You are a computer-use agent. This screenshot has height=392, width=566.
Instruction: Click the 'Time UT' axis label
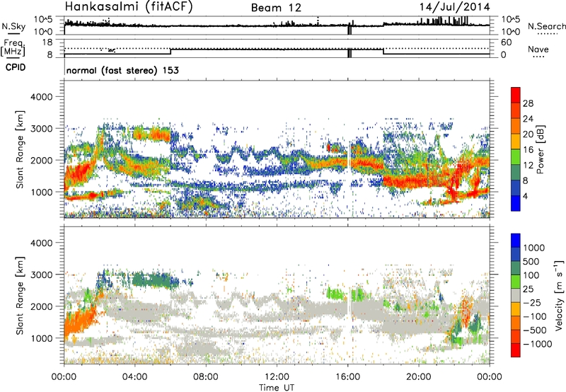click(277, 387)
